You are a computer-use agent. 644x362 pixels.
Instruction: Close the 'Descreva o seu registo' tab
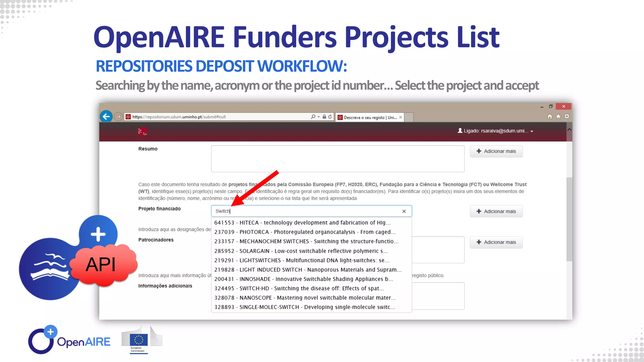(401, 117)
